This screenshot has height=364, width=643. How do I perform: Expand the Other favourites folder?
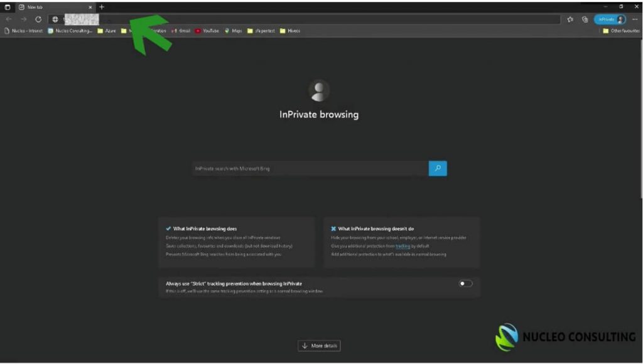pyautogui.click(x=621, y=31)
